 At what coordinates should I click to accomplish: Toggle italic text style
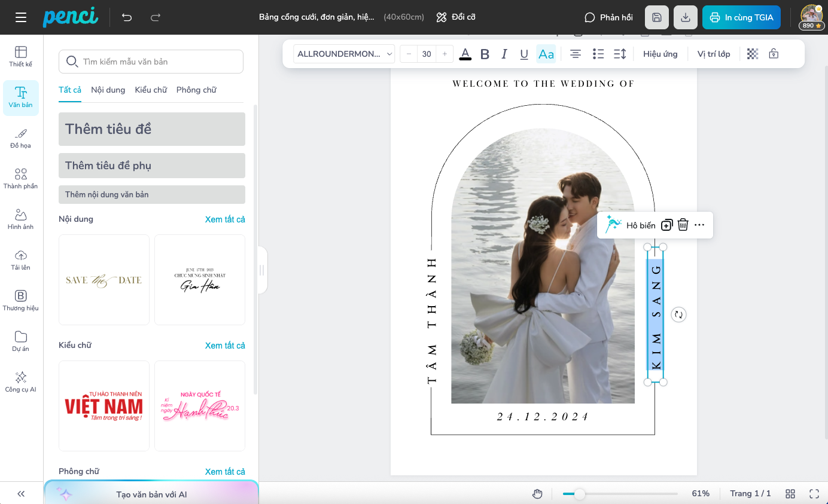[504, 54]
